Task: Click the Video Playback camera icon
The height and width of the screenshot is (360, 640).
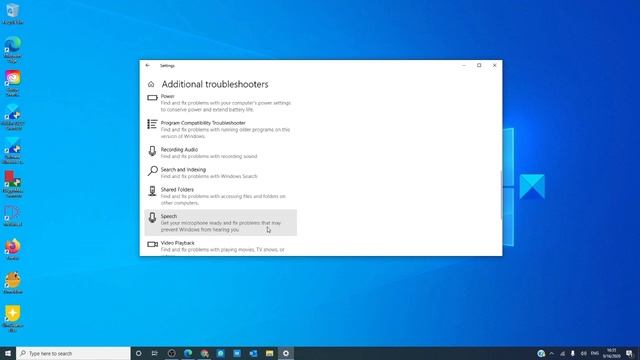Action: [x=152, y=244]
